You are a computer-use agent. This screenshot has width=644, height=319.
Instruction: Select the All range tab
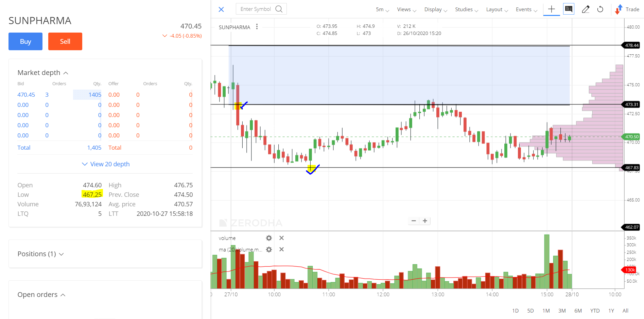coord(625,311)
